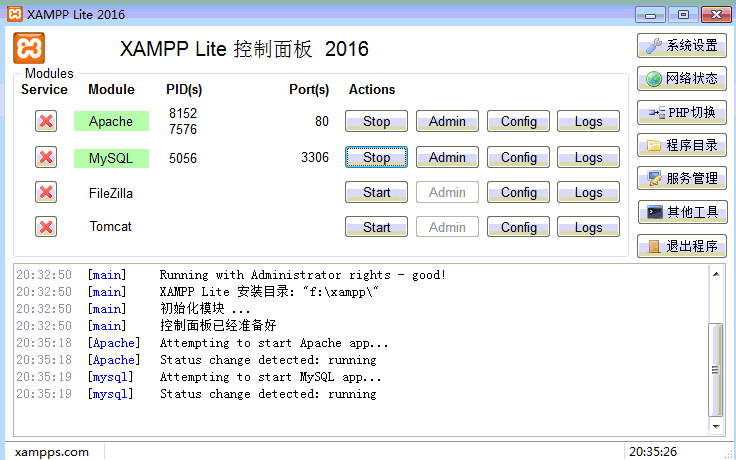
Task: Stop the Apache module
Action: [x=376, y=121]
